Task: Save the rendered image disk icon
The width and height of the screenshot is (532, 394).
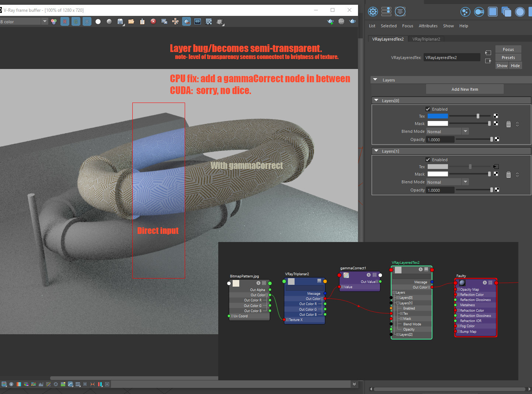Action: pos(120,22)
